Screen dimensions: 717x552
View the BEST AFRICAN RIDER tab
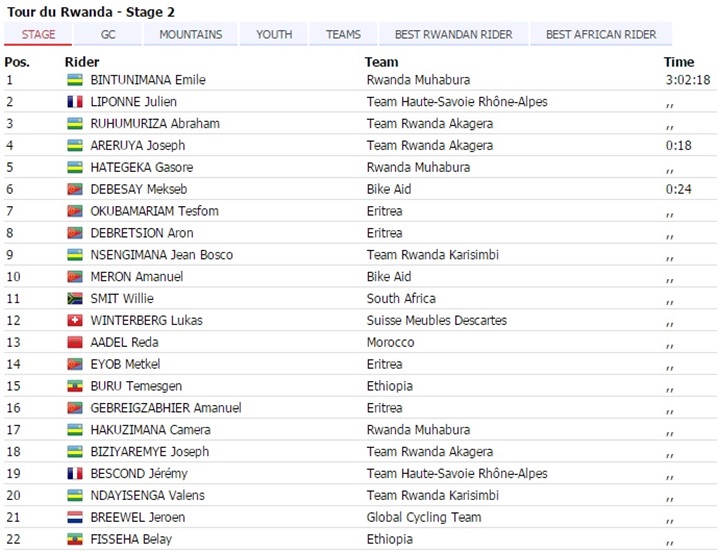click(601, 34)
